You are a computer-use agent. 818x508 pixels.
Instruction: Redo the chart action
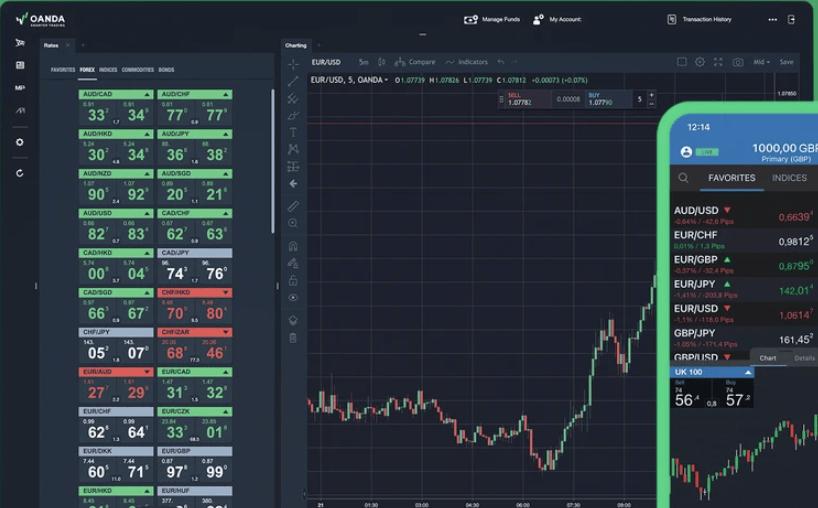click(514, 62)
